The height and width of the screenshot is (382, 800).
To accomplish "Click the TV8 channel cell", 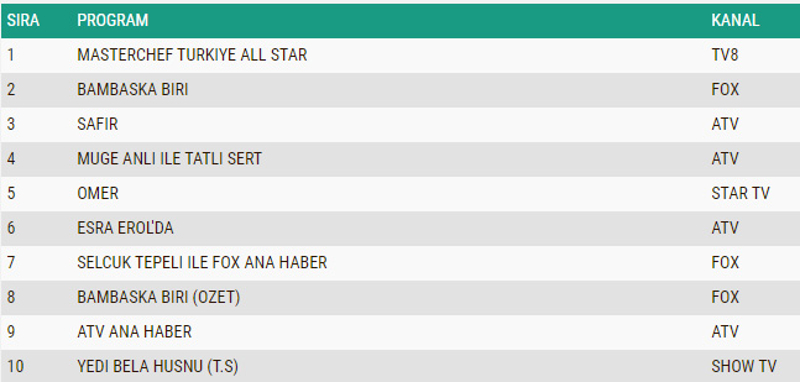I will click(x=725, y=55).
